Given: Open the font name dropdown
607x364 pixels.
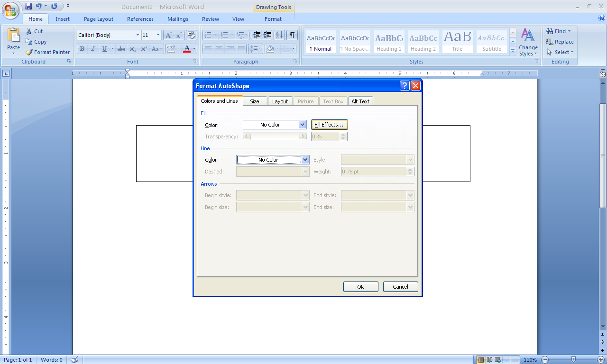Looking at the screenshot, I should pos(138,35).
